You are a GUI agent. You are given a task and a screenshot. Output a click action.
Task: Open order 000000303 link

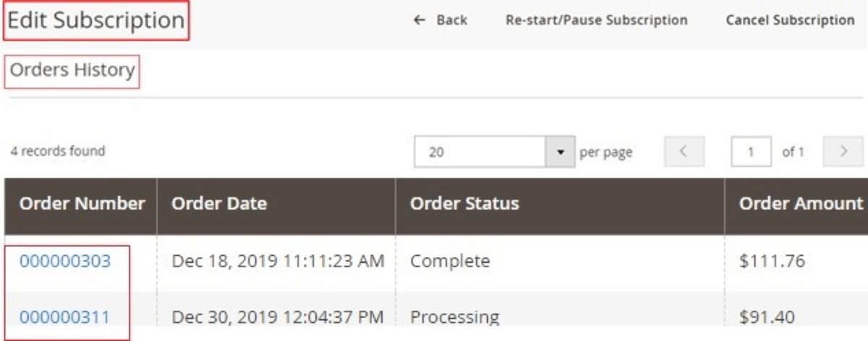pyautogui.click(x=65, y=261)
